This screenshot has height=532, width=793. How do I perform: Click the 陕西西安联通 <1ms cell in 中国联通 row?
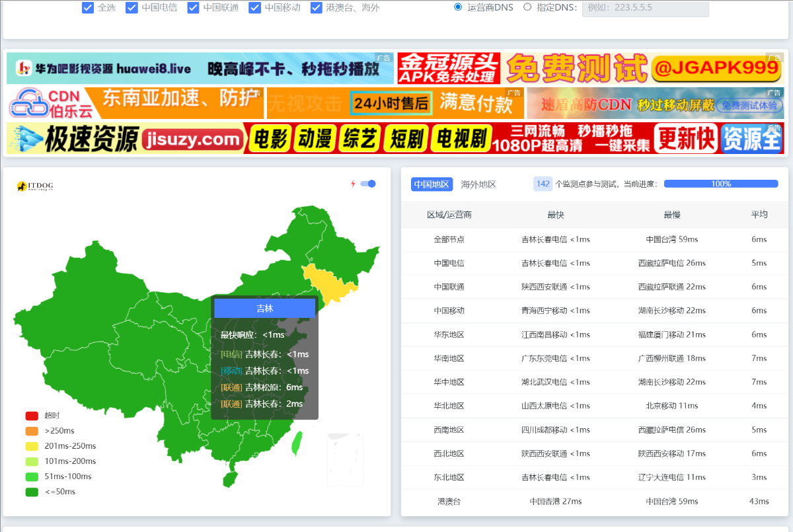[x=556, y=287]
